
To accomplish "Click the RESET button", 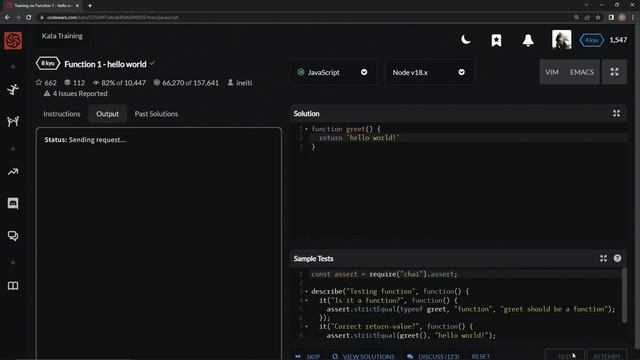I will click(480, 356).
